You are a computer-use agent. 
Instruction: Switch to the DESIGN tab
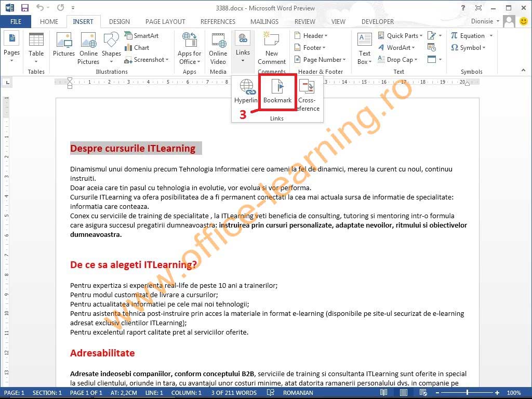click(119, 22)
